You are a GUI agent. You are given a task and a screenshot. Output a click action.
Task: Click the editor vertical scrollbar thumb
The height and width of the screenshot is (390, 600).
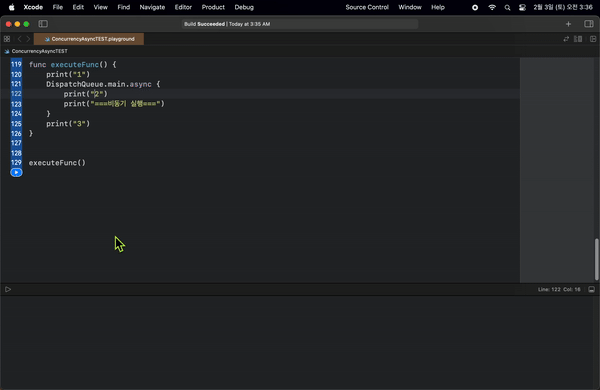pos(596,259)
